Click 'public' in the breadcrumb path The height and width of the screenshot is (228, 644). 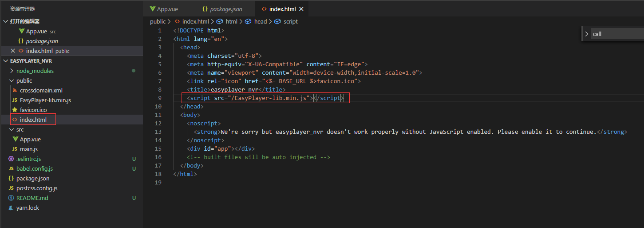pos(158,21)
